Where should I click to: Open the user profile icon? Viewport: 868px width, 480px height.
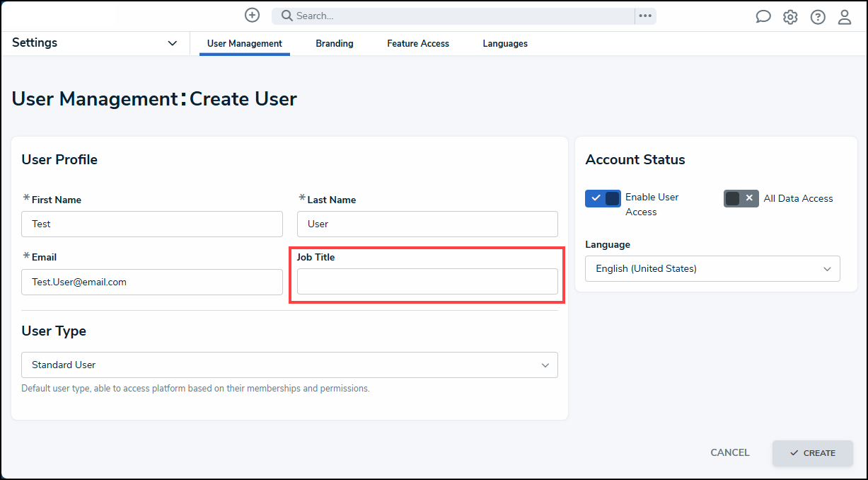[x=845, y=17]
